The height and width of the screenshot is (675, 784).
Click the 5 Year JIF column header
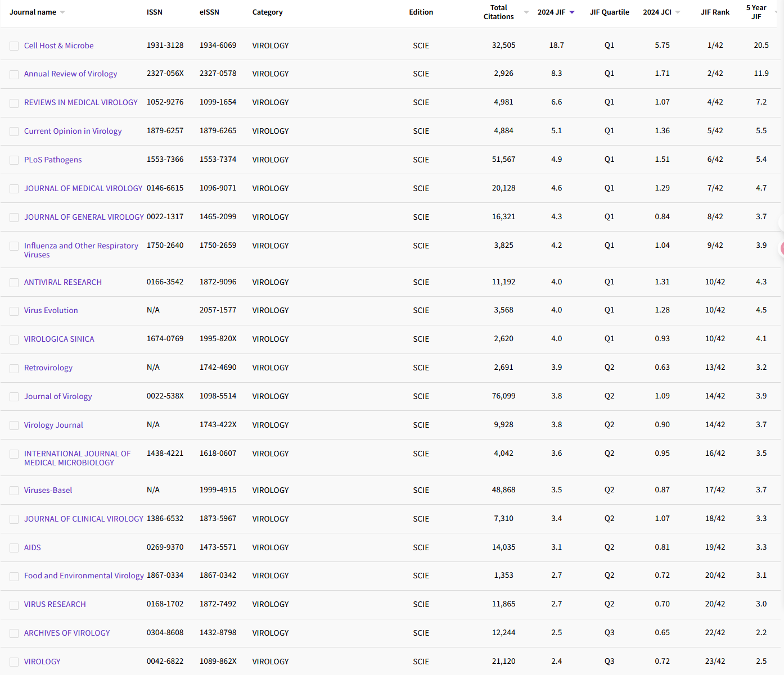click(x=756, y=12)
